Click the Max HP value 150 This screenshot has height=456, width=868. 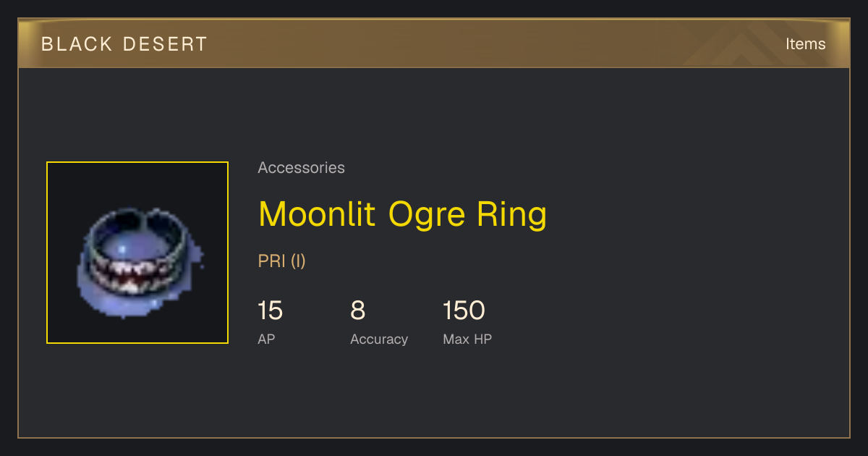[464, 311]
